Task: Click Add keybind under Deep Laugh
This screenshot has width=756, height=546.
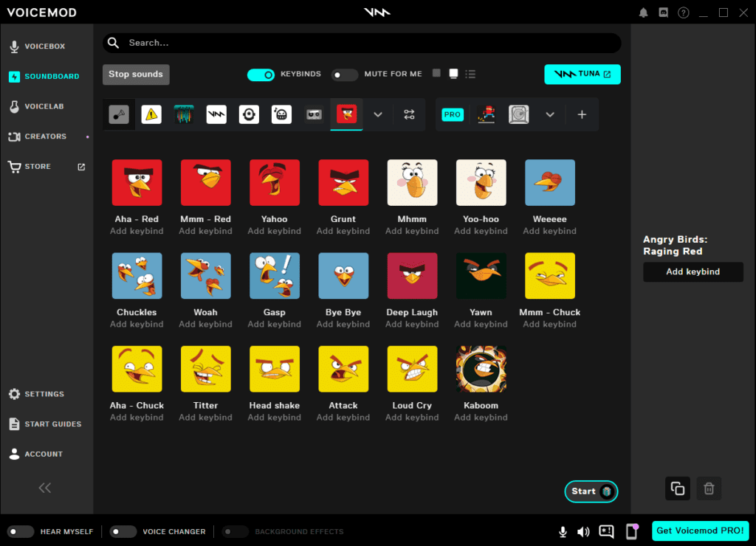Action: tap(412, 325)
